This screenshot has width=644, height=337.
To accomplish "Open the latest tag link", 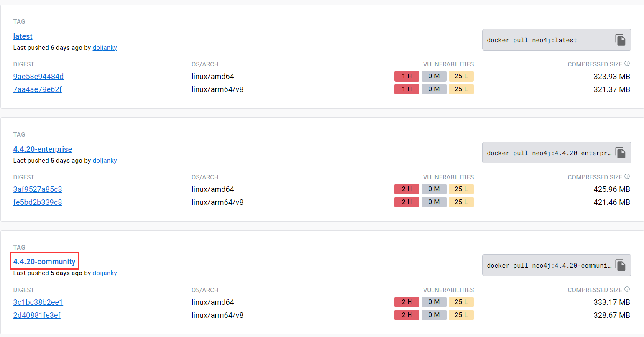I will [23, 36].
